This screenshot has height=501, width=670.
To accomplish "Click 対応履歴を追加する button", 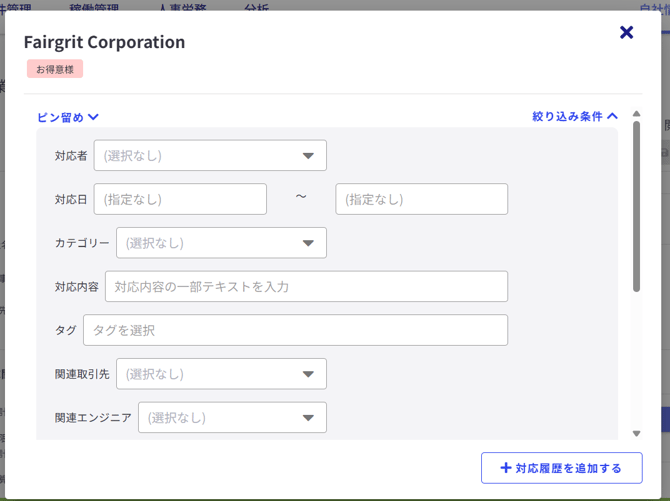I will (x=561, y=468).
